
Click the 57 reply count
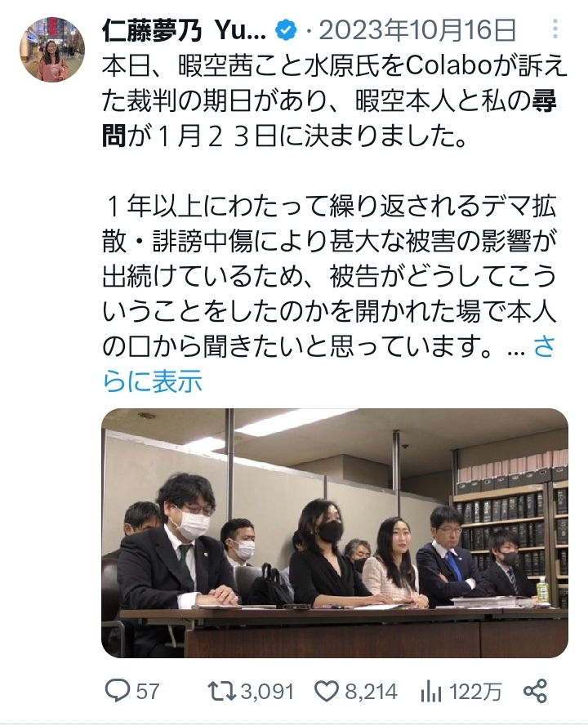click(148, 692)
